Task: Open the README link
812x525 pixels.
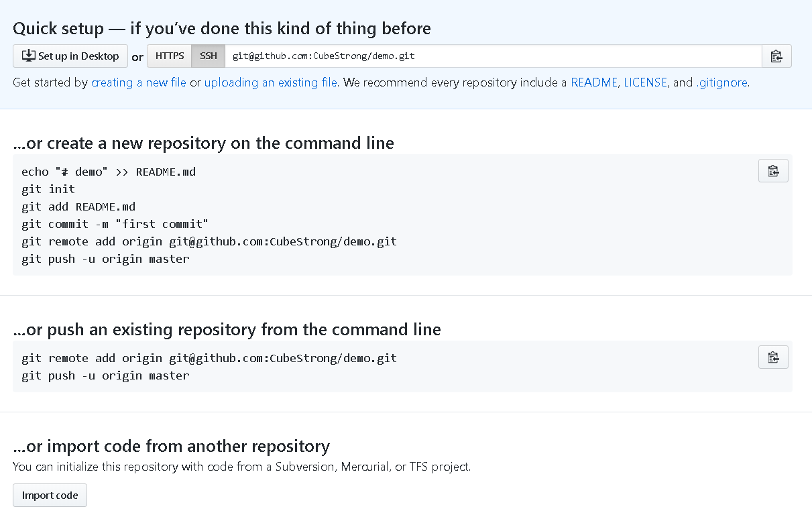Action: pyautogui.click(x=594, y=83)
